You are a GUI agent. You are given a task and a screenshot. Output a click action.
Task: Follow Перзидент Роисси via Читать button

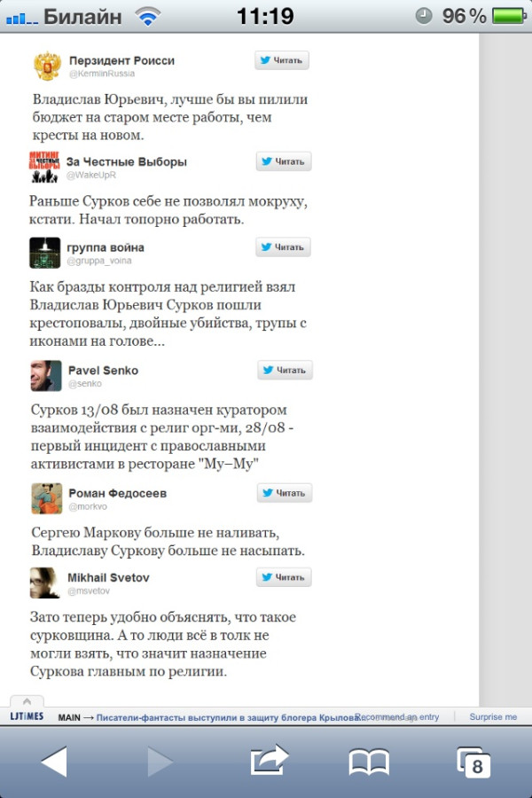(x=282, y=60)
